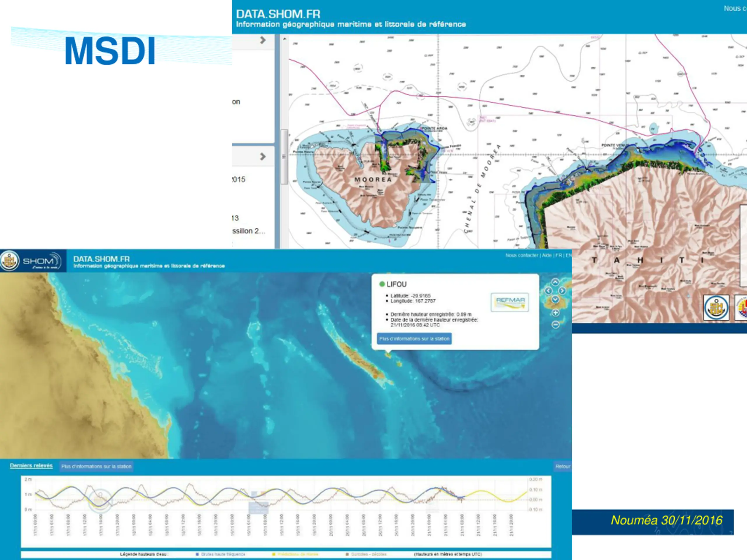Pan the Lifou map to the left
This screenshot has width=747, height=560.
(548, 290)
